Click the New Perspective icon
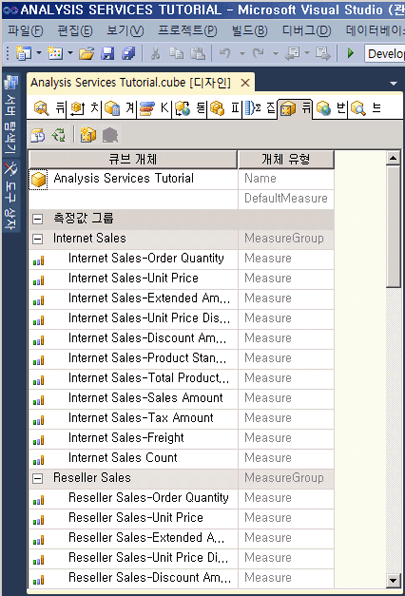The image size is (405, 596). click(88, 135)
